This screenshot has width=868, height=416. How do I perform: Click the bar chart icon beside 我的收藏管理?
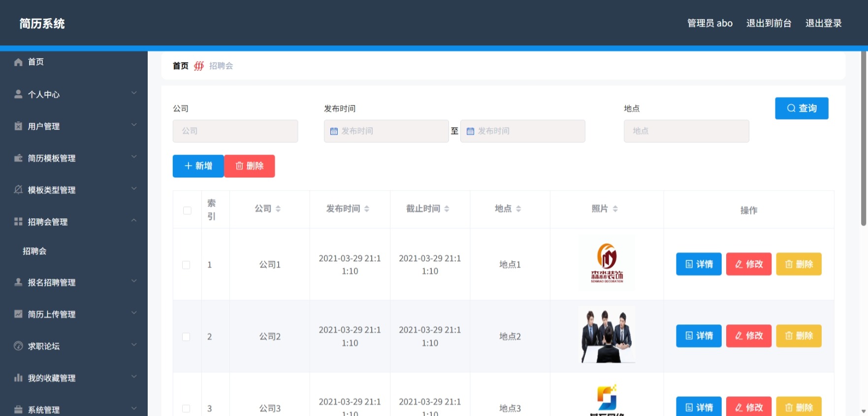click(x=18, y=378)
